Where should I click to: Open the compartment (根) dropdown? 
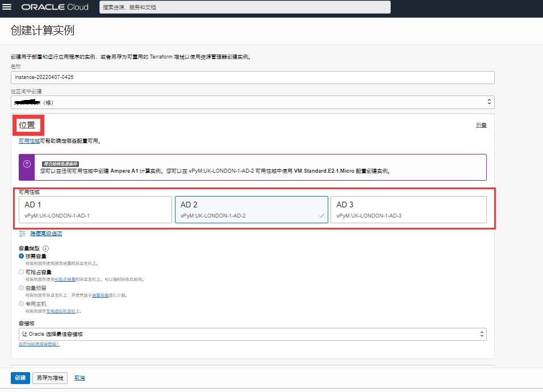pos(252,102)
